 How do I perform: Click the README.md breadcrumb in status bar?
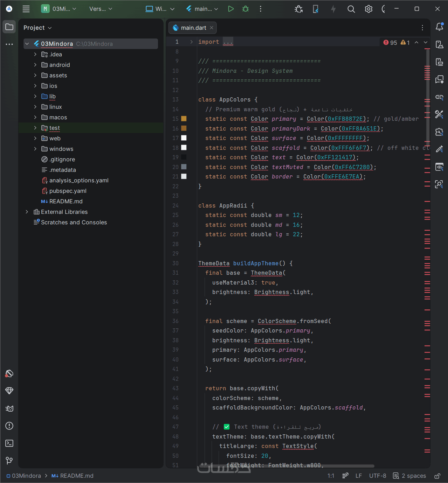76,476
